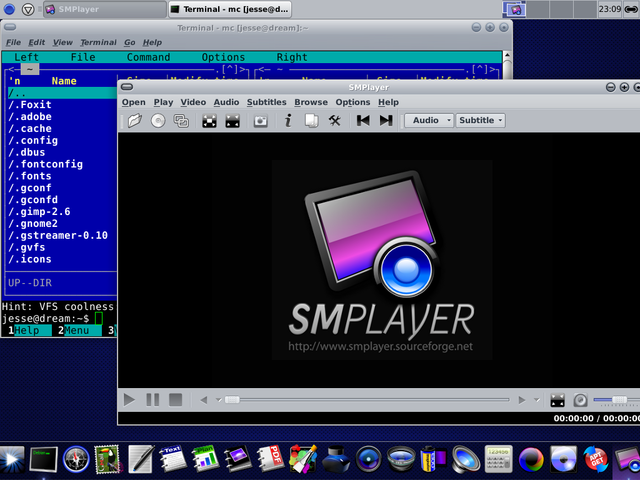Open the PDF notebook icon in dock

tap(271, 459)
